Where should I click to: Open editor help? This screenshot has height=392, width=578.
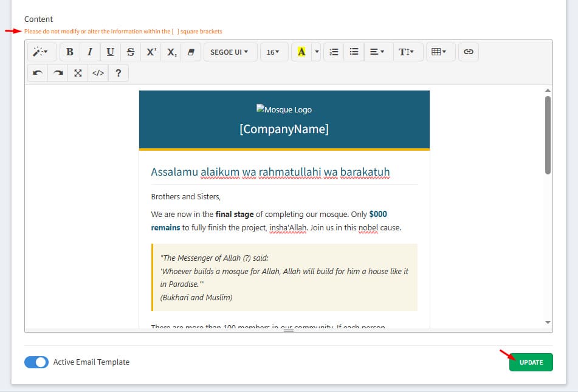click(119, 73)
